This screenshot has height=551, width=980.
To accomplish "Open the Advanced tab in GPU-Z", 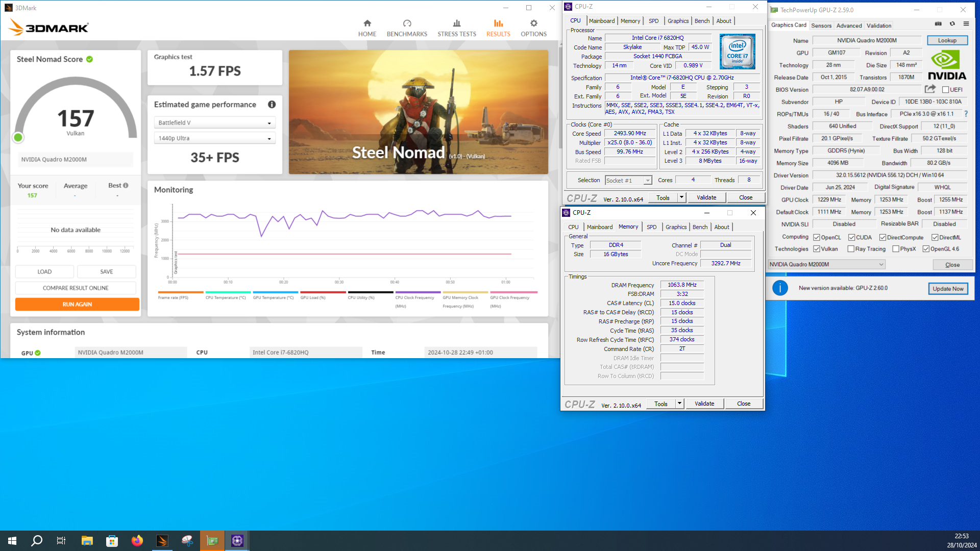I will click(x=849, y=26).
